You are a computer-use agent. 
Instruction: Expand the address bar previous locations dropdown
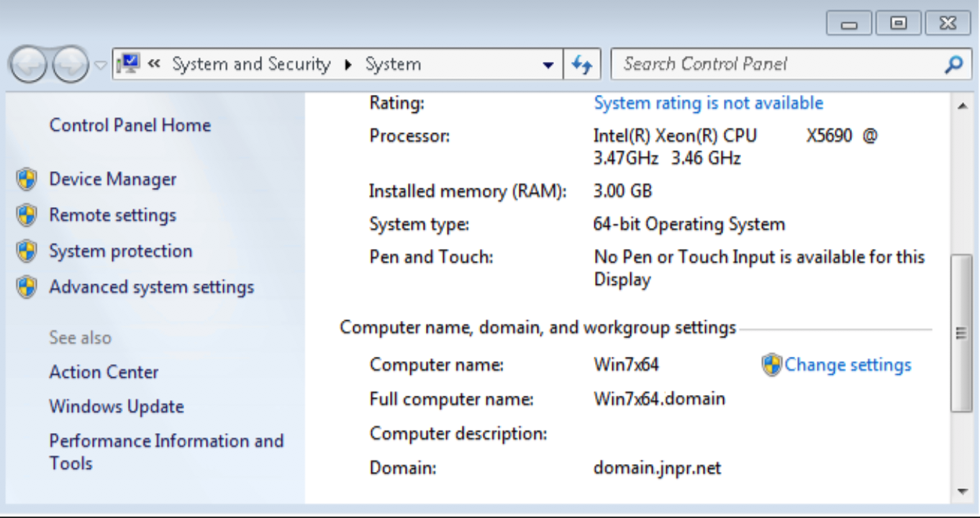pos(548,65)
